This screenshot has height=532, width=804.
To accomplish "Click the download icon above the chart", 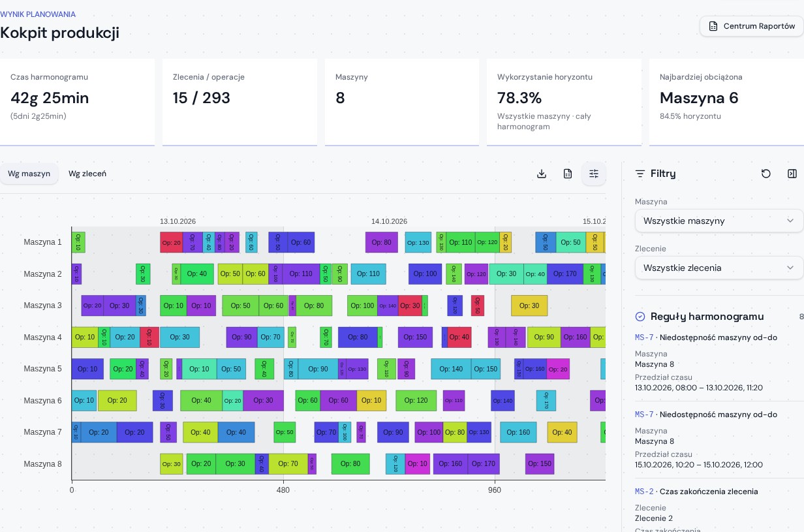I will click(x=542, y=174).
